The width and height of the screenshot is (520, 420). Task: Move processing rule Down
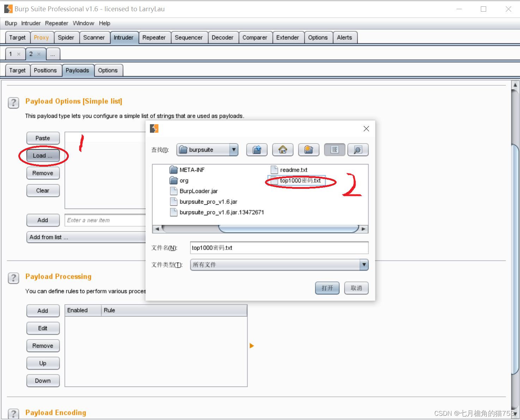click(43, 381)
